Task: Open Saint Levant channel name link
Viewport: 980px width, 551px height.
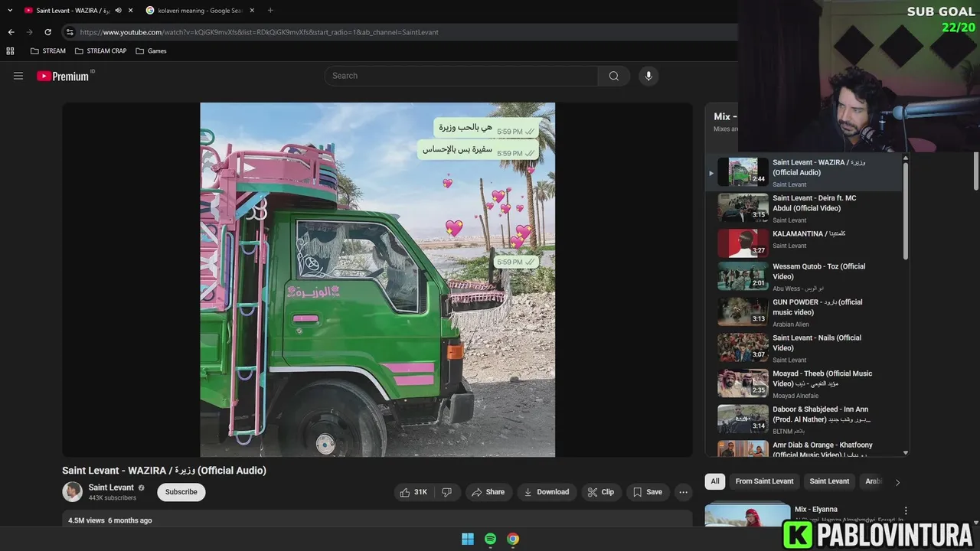Action: tap(111, 487)
